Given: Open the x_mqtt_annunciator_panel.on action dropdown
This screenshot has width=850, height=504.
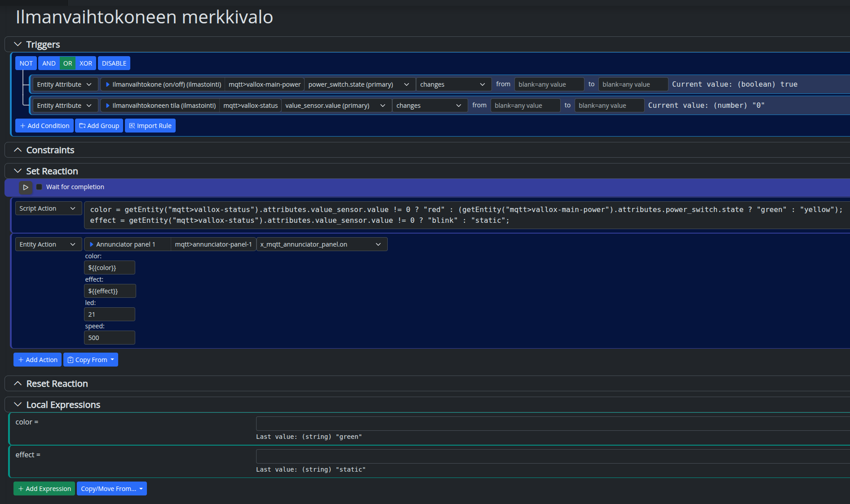Looking at the screenshot, I should (x=321, y=244).
